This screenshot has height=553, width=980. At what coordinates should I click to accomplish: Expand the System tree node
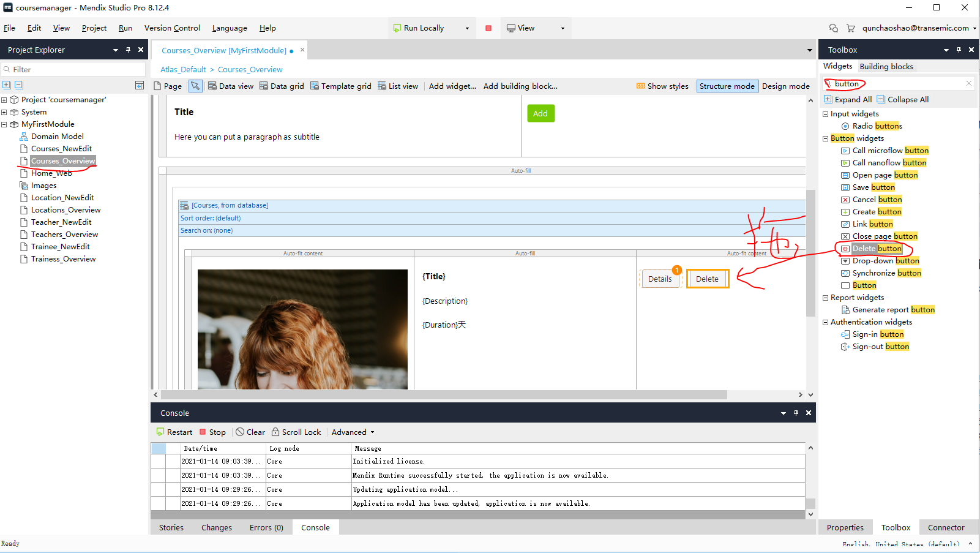click(4, 112)
